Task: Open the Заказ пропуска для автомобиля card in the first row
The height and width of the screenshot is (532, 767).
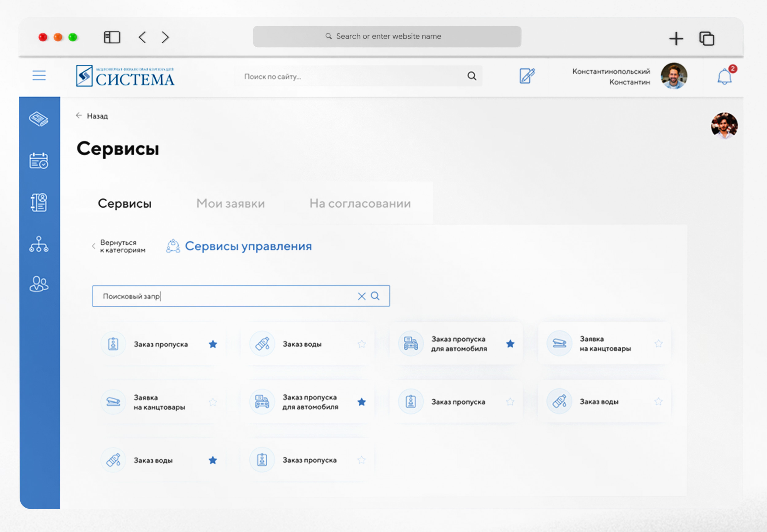Action: point(459,344)
